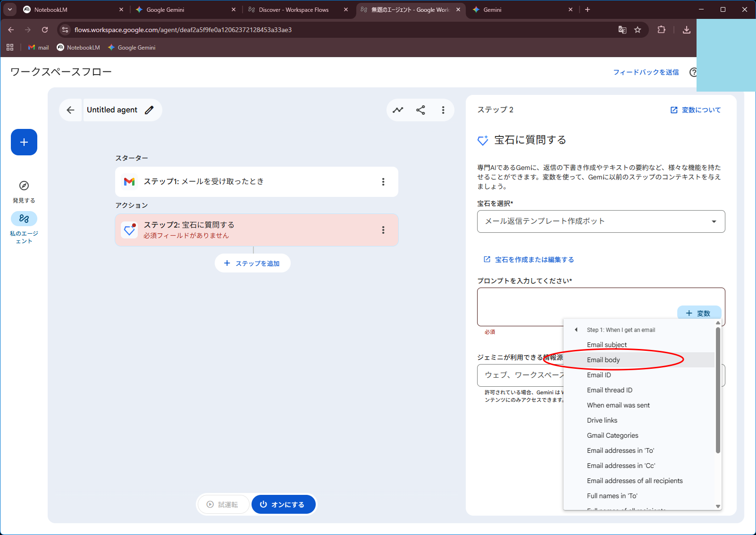Open three-dot menu on Step 1 card
Screen dimensions: 756x535
tap(383, 182)
